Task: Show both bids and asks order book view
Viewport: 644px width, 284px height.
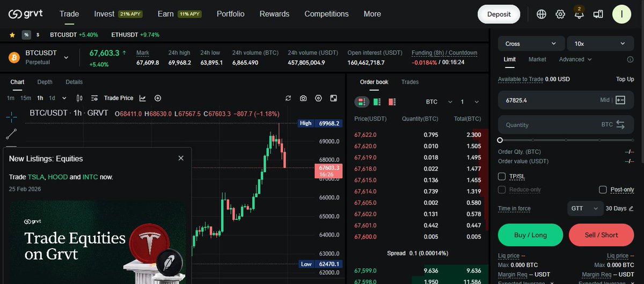Action: pyautogui.click(x=361, y=101)
